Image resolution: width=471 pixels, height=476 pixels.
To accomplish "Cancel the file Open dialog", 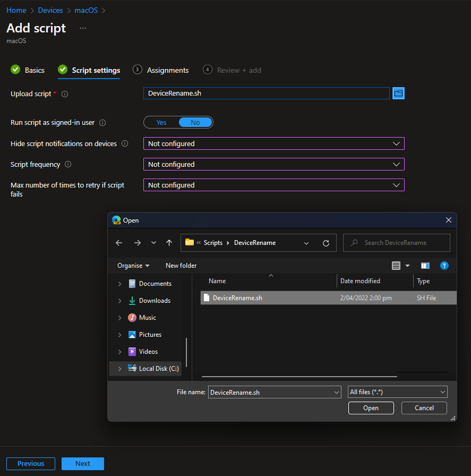I will point(424,408).
